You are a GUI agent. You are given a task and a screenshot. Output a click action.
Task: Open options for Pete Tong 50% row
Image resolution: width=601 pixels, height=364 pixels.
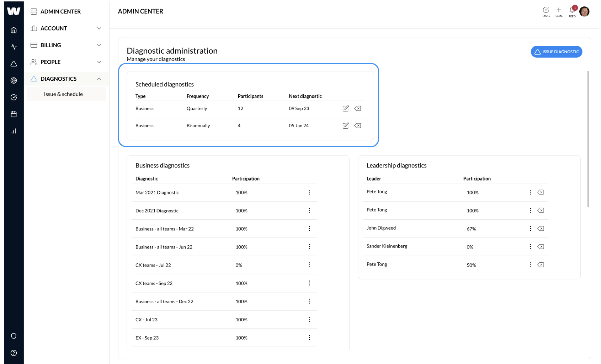pos(531,265)
